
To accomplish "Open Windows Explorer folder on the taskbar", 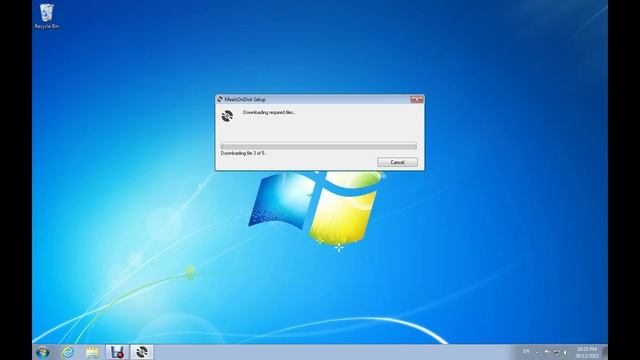I will click(x=92, y=352).
